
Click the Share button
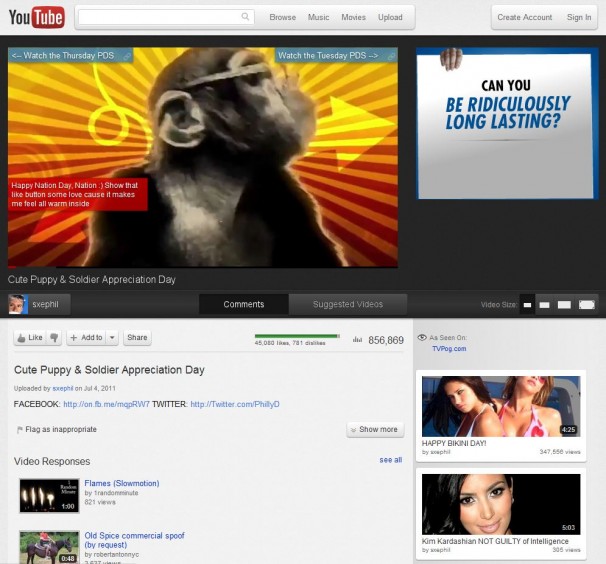[137, 338]
